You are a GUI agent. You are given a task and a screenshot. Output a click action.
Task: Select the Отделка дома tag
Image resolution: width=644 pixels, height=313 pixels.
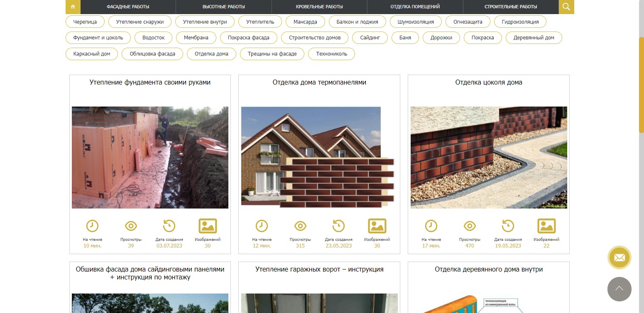click(211, 54)
